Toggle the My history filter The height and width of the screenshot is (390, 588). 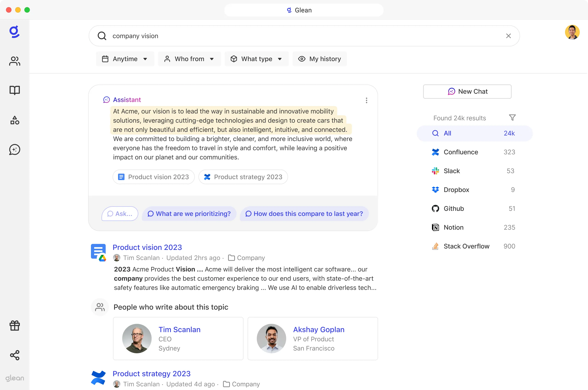click(320, 59)
